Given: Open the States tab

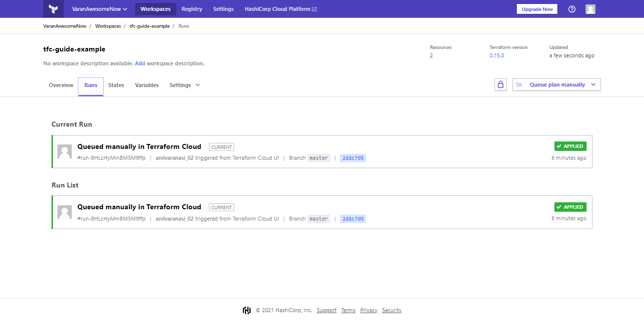Looking at the screenshot, I should [x=116, y=85].
